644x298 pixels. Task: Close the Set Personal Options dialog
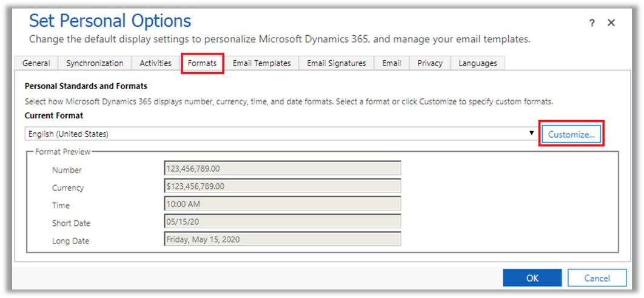(x=611, y=23)
